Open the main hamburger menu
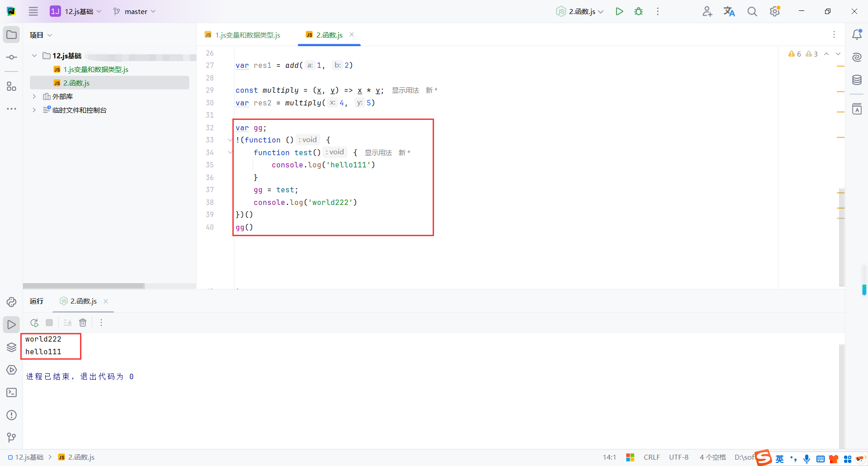The height and width of the screenshot is (466, 868). point(33,11)
